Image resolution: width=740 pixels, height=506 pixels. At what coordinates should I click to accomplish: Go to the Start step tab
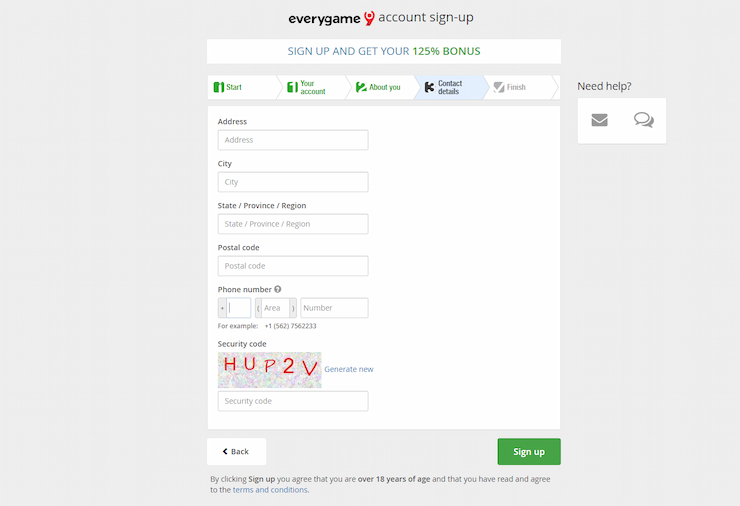click(x=243, y=87)
